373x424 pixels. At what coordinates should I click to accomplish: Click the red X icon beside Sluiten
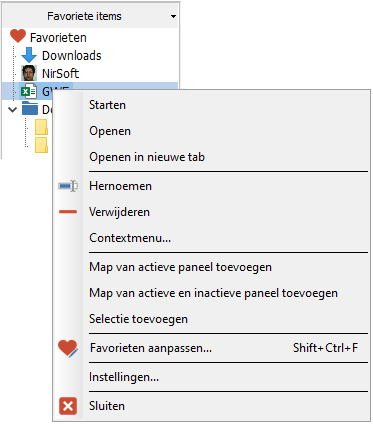(68, 406)
